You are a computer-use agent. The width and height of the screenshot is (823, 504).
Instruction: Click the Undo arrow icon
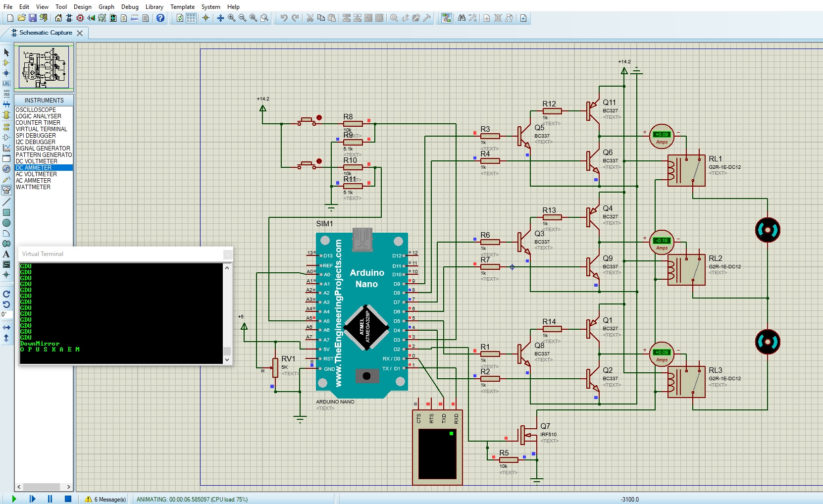pyautogui.click(x=284, y=18)
